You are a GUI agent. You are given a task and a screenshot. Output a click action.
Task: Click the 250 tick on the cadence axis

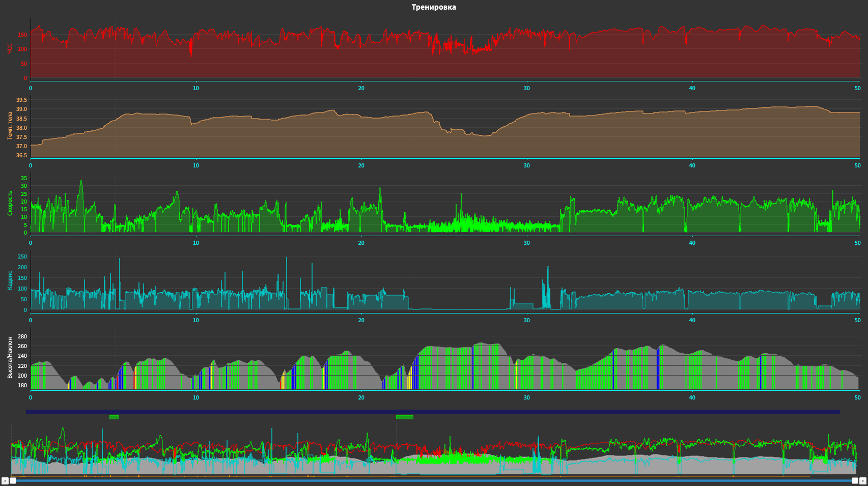click(22, 256)
